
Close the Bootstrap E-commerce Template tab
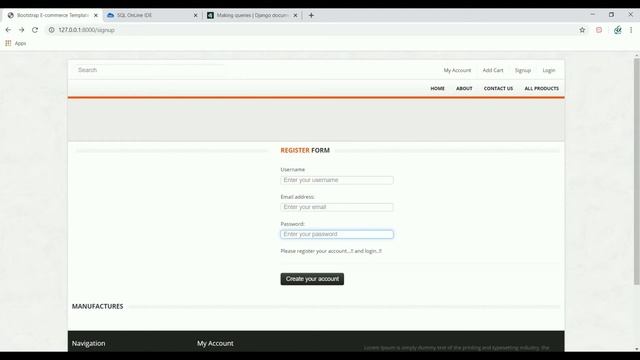[96, 15]
